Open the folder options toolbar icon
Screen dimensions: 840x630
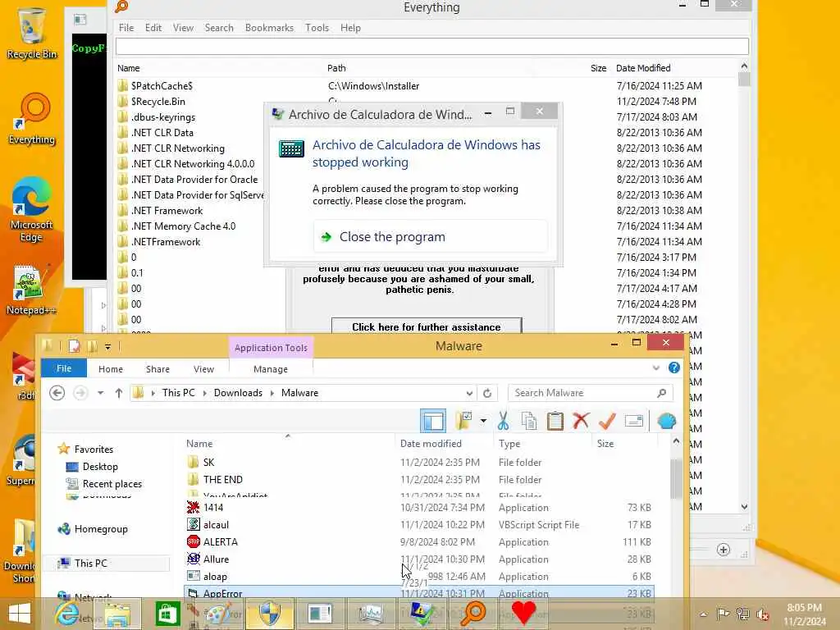coord(464,421)
